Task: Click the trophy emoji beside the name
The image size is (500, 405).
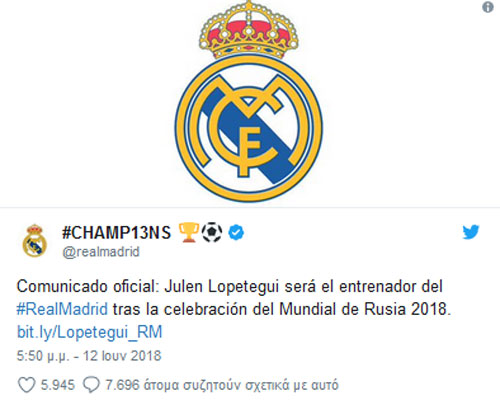Action: point(189,232)
